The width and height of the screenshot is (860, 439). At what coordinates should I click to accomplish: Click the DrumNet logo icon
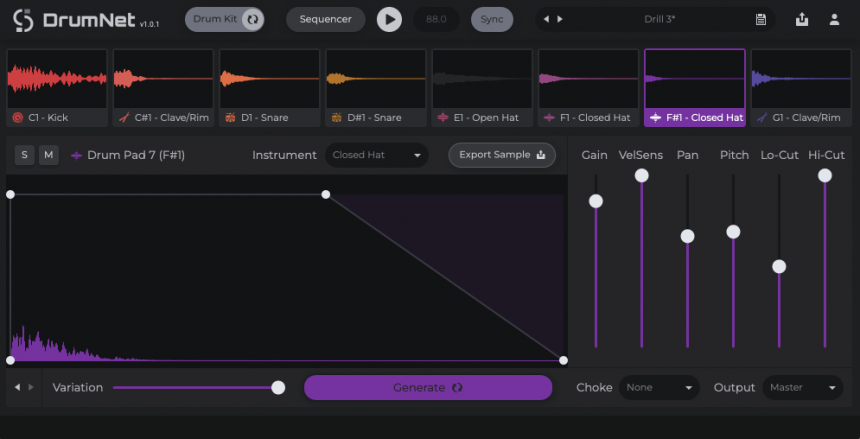(x=24, y=20)
